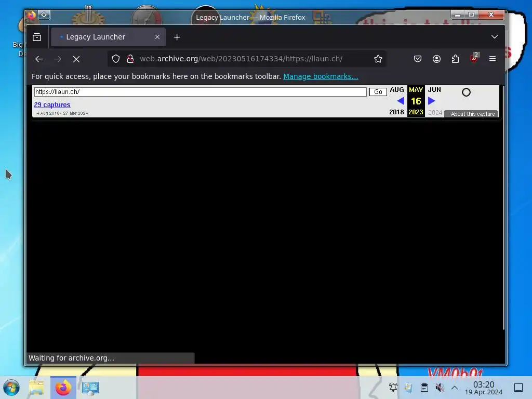
Task: Open the file manager from taskbar
Action: pyautogui.click(x=36, y=388)
